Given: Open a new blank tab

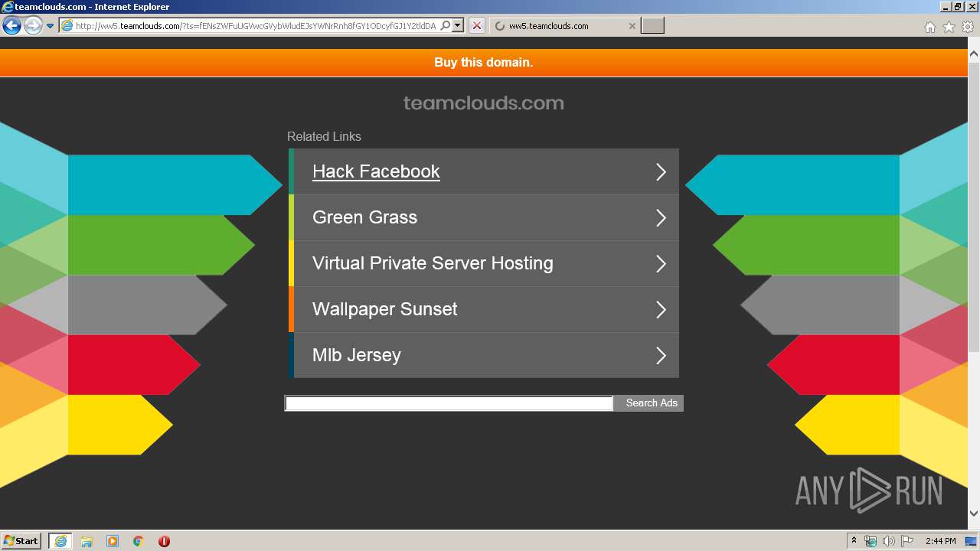Looking at the screenshot, I should (x=652, y=26).
